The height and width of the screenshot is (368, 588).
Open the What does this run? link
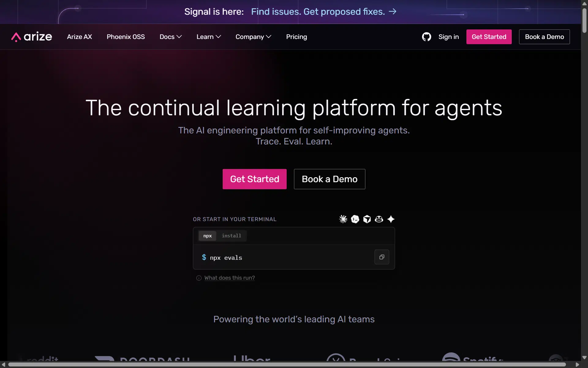pyautogui.click(x=229, y=278)
